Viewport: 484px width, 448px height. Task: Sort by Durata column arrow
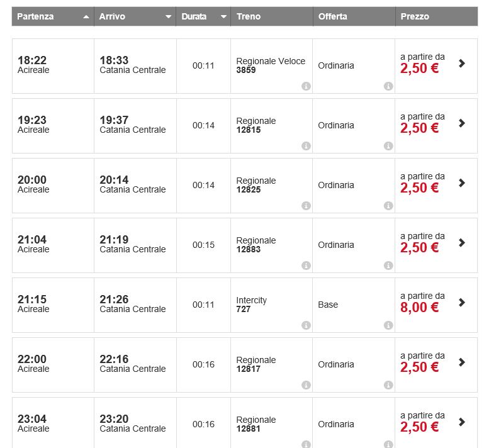click(223, 17)
